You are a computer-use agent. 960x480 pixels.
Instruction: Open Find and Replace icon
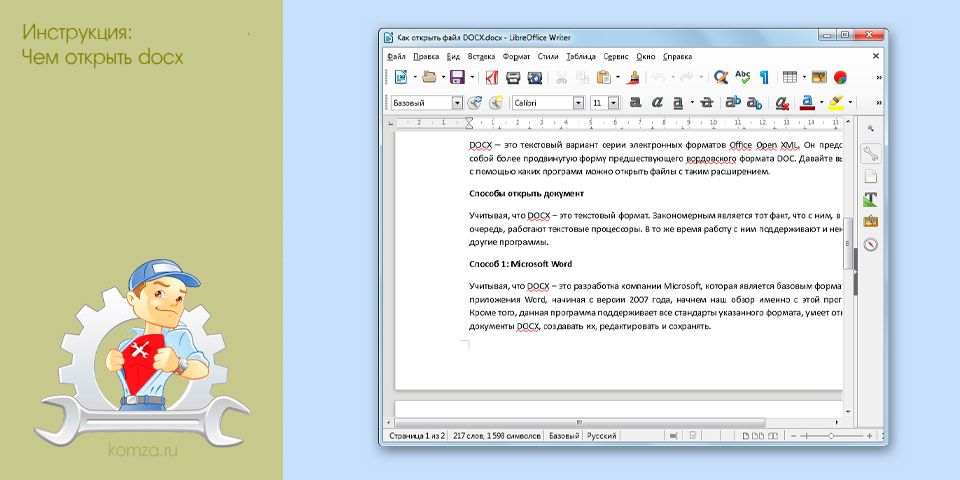coord(721,77)
